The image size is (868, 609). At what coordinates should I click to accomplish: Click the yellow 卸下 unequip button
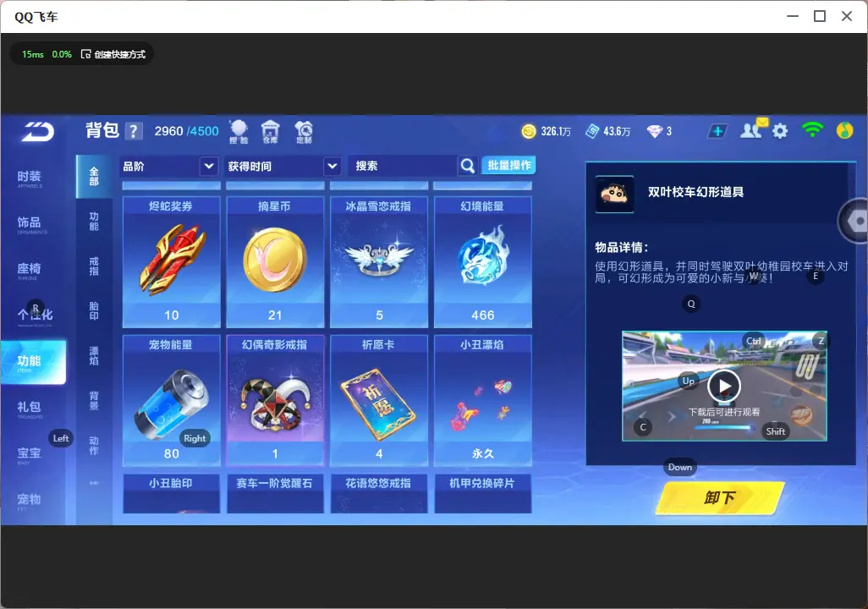pyautogui.click(x=720, y=497)
